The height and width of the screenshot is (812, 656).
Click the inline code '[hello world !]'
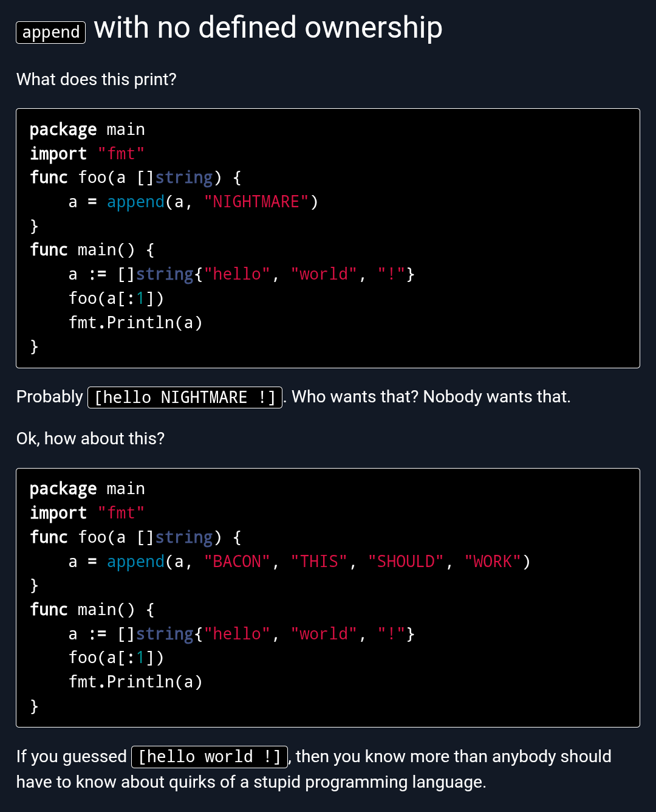tap(210, 757)
